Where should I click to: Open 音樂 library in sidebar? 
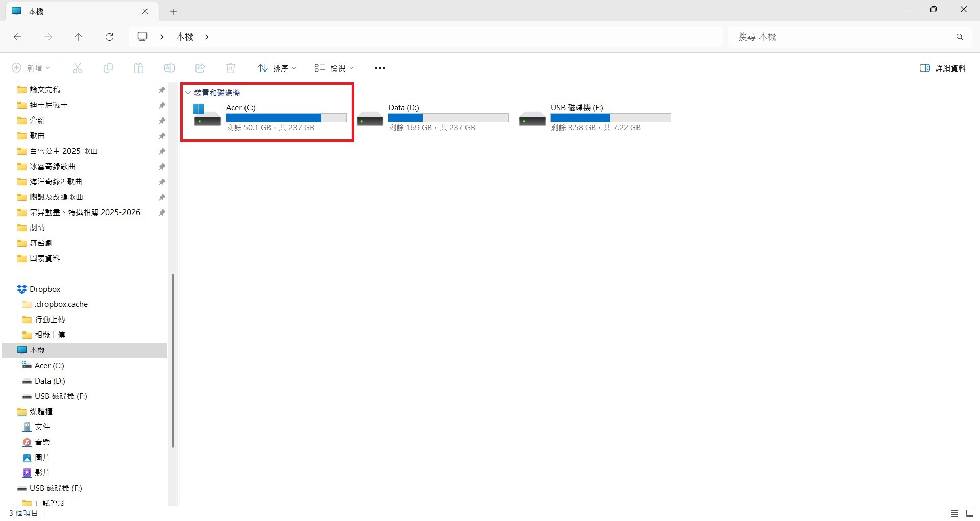(42, 442)
